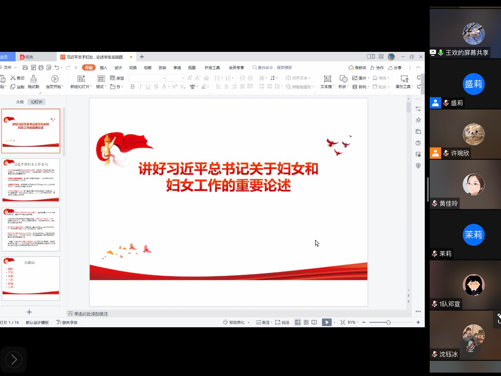Start slideshow from current slide icon
This screenshot has width=501, height=380.
55,79
